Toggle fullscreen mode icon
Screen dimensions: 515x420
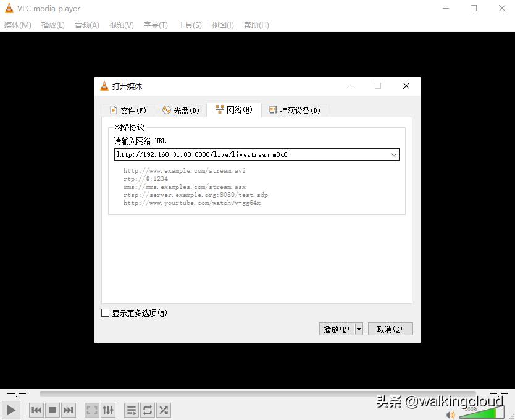(91, 409)
